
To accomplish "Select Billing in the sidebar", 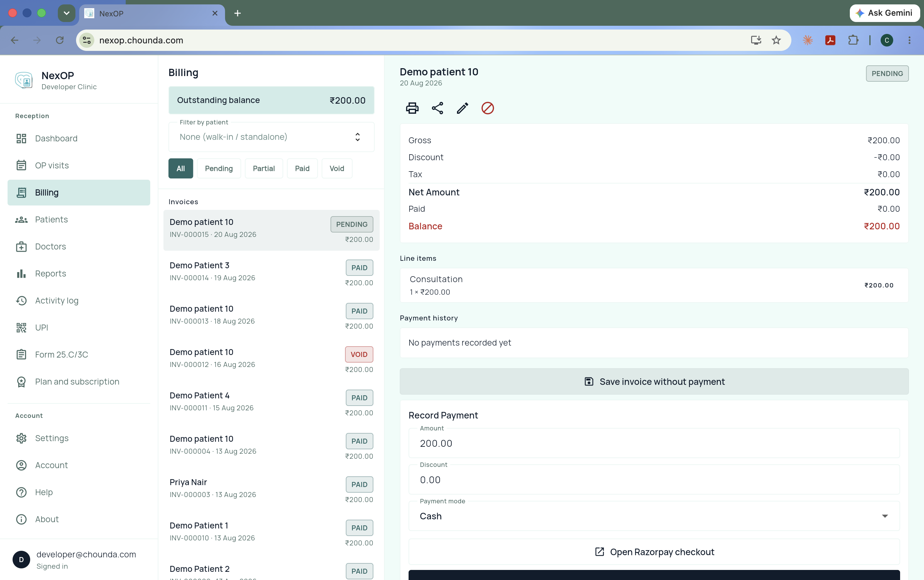I will [79, 193].
